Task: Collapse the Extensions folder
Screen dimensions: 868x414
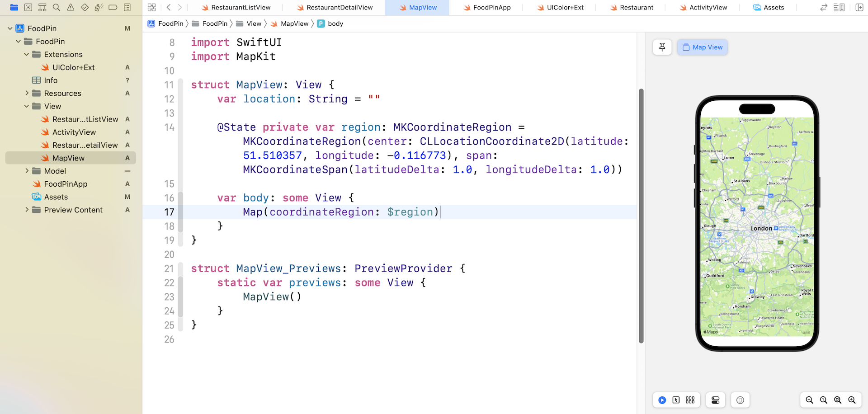Action: (x=27, y=54)
